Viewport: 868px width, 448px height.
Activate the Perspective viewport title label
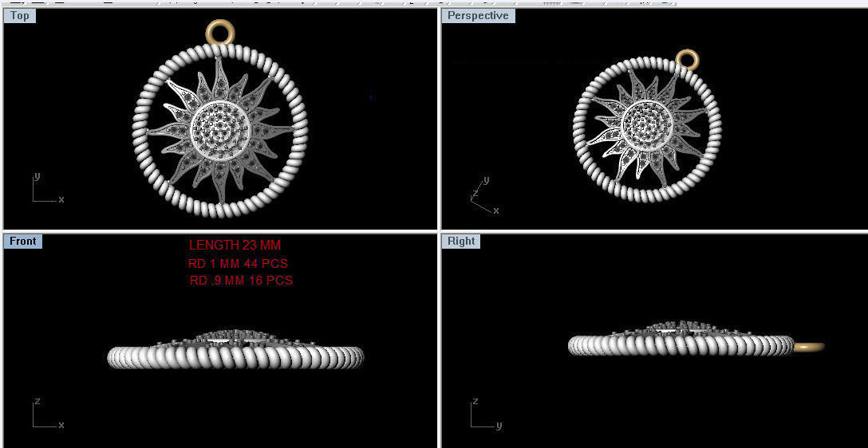478,15
